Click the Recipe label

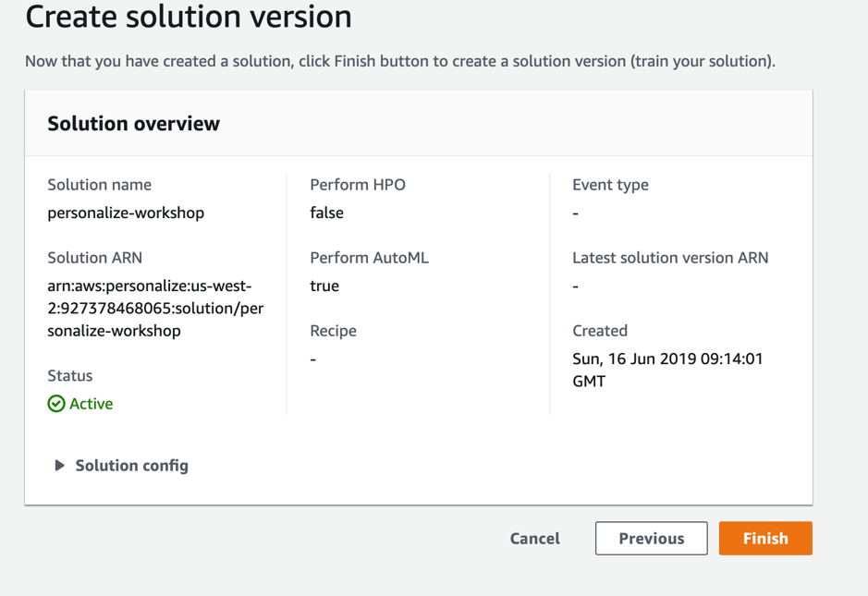click(x=334, y=331)
